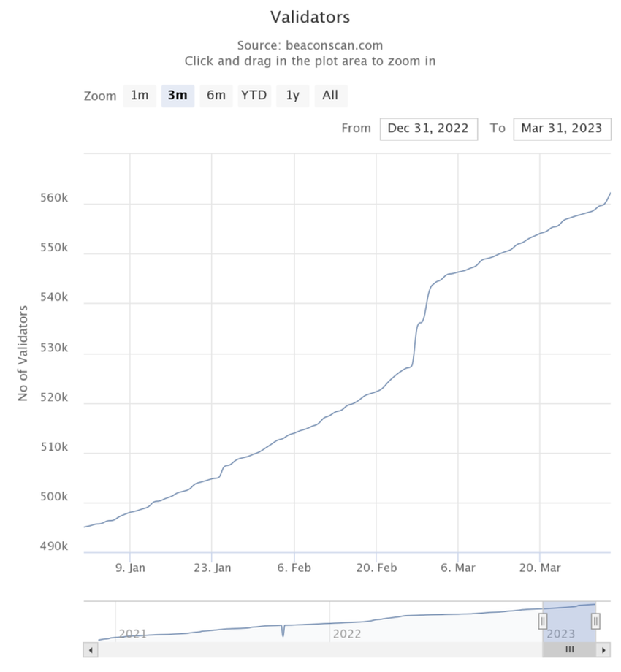
Task: Click the To date field
Action: point(562,129)
